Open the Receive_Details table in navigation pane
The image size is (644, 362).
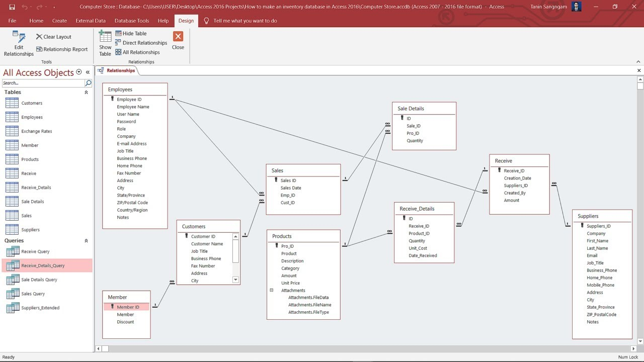pos(36,188)
